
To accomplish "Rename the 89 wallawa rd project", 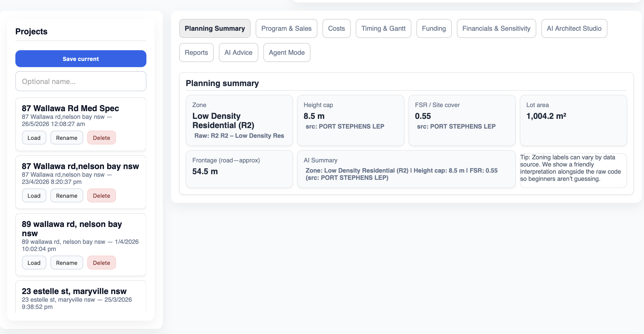I will [67, 263].
